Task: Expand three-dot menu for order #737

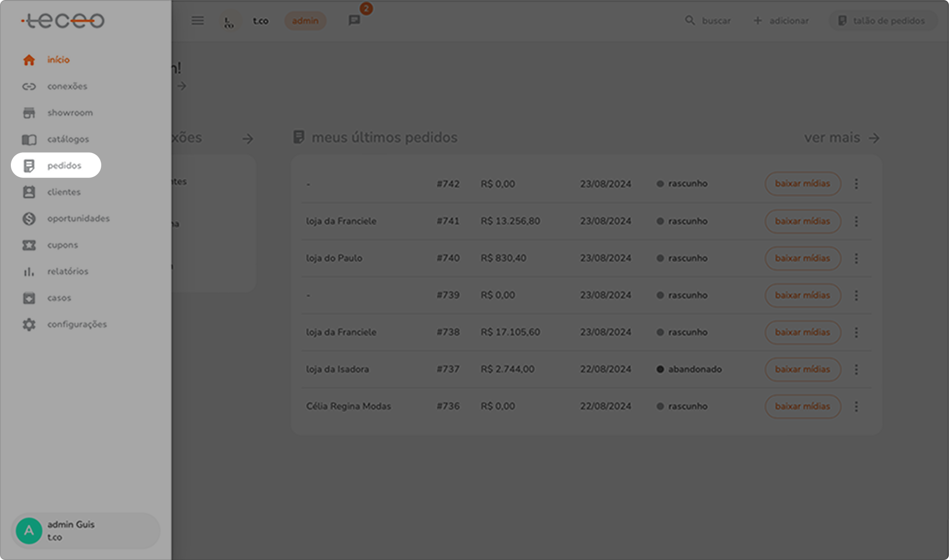Action: [856, 369]
